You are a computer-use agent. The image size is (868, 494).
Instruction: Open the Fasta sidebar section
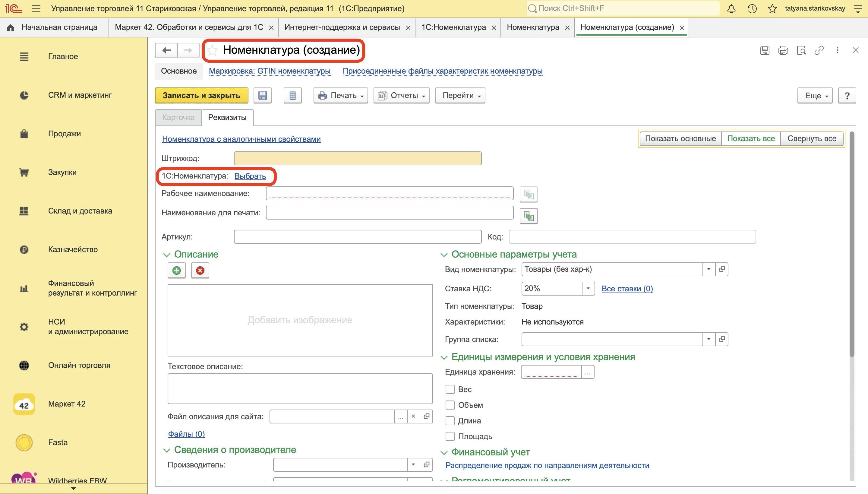tap(58, 442)
